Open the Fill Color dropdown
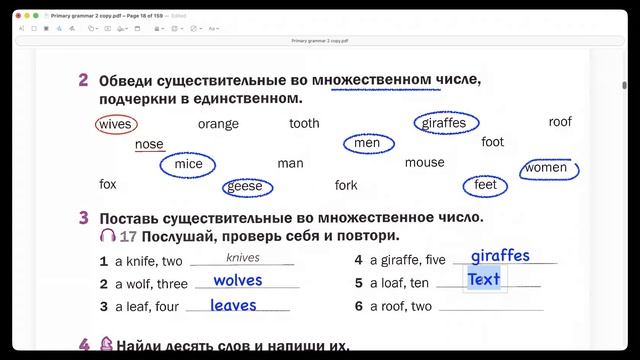640x360 pixels. (196, 29)
